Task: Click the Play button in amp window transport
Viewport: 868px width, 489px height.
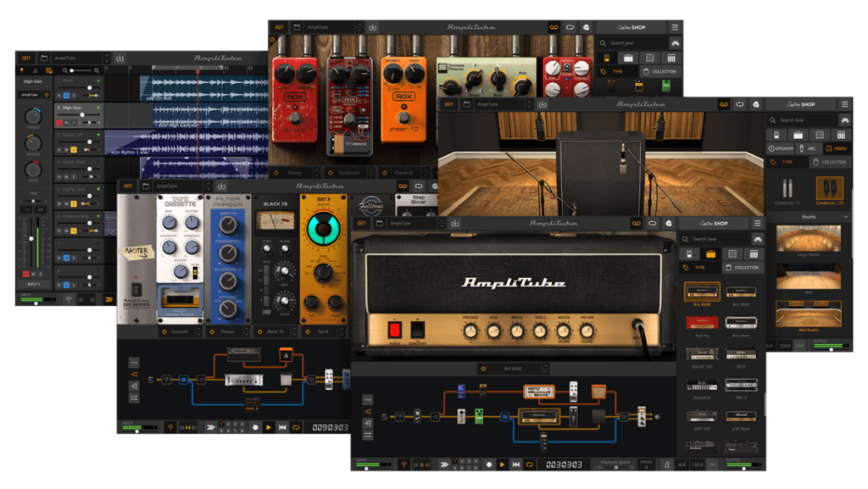Action: (x=502, y=464)
